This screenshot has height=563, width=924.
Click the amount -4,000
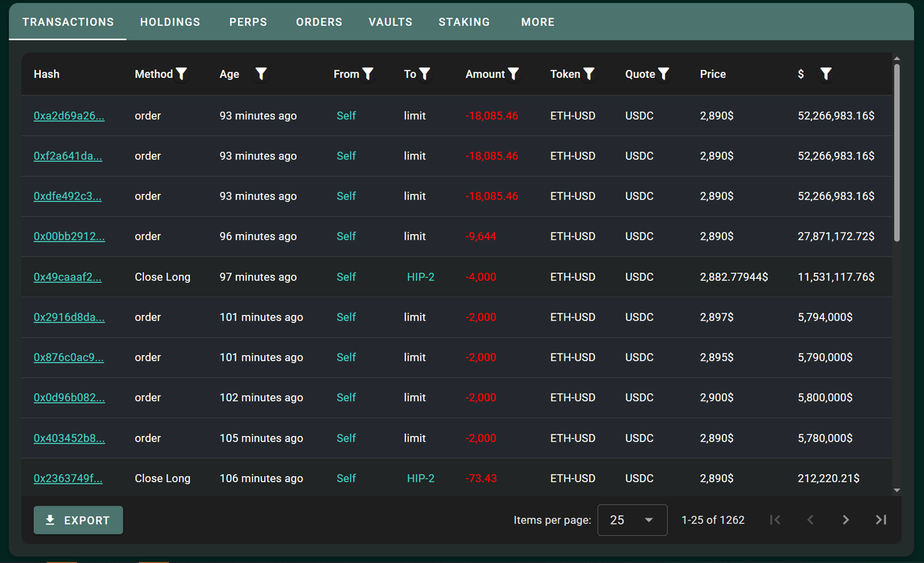pos(481,277)
